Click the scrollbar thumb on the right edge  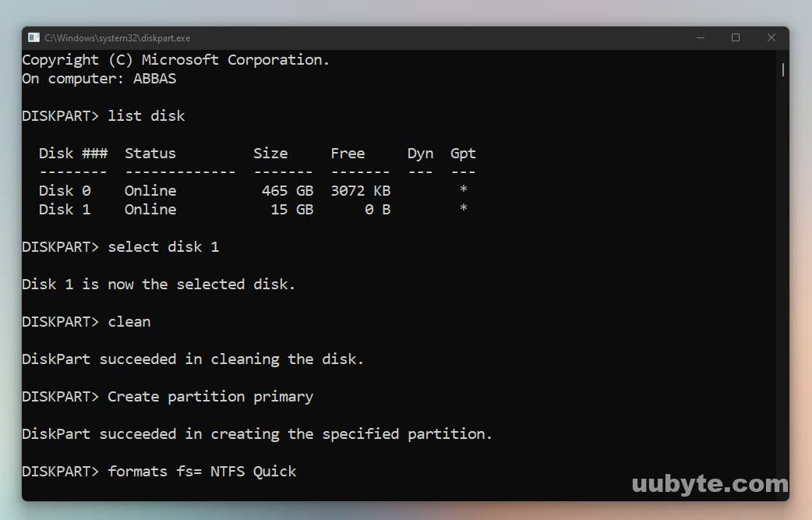tap(782, 69)
